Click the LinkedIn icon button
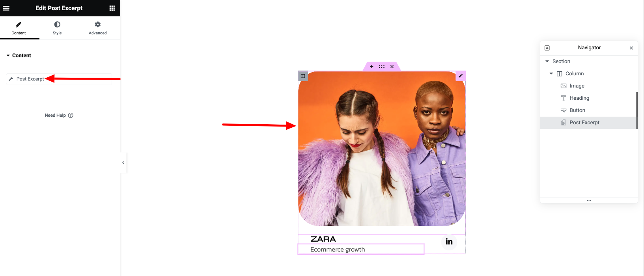The image size is (644, 276). pos(449,242)
